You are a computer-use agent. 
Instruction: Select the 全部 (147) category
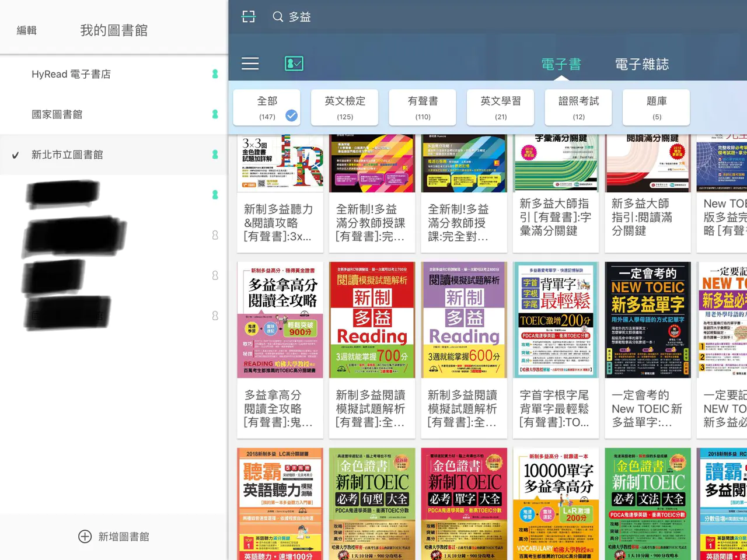267,107
